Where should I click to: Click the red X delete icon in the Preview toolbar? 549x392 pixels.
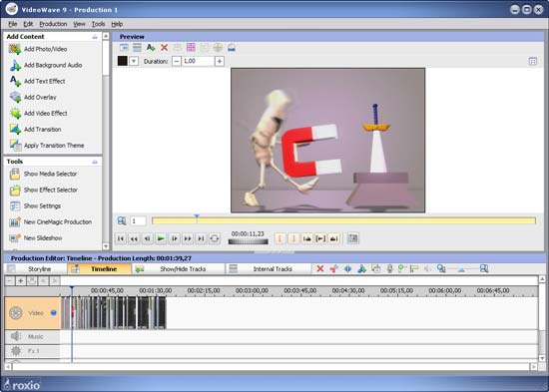click(165, 48)
